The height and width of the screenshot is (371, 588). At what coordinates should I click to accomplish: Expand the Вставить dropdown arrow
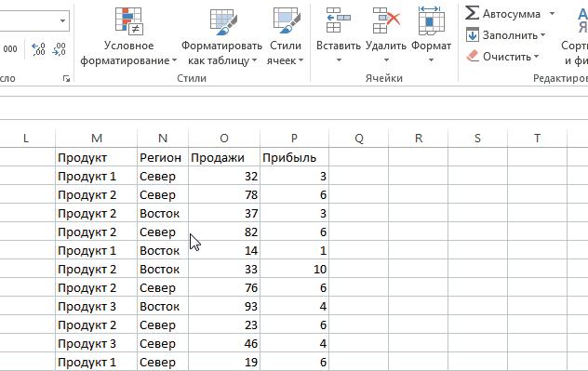[339, 60]
